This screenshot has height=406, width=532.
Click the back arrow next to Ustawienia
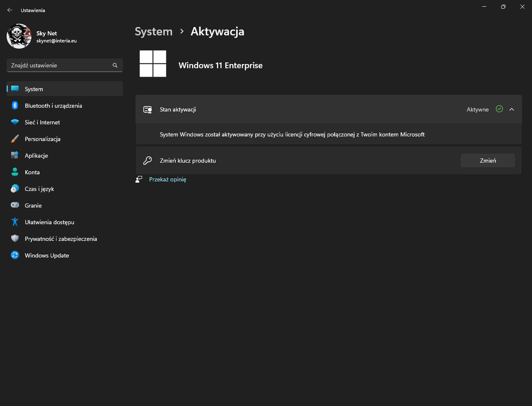[10, 10]
